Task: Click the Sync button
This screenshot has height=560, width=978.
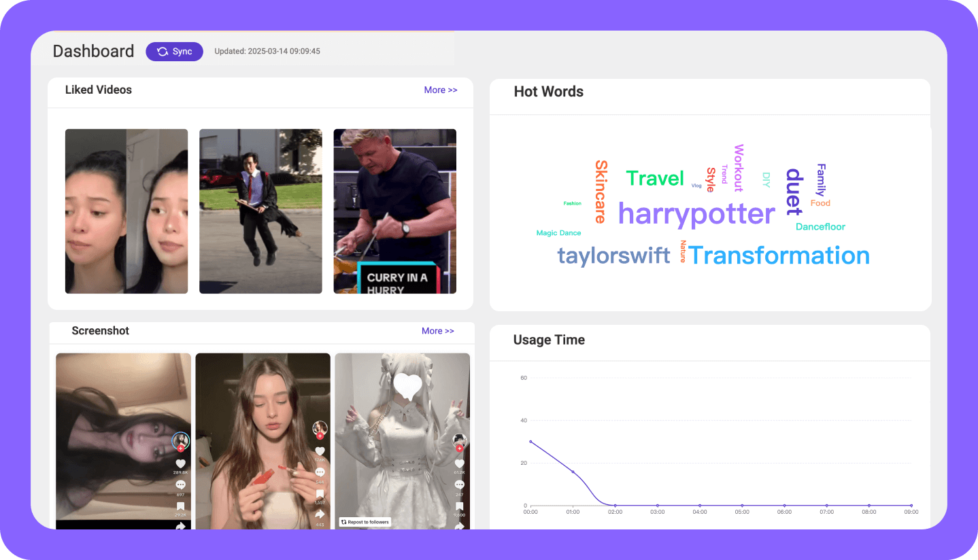Action: click(174, 52)
